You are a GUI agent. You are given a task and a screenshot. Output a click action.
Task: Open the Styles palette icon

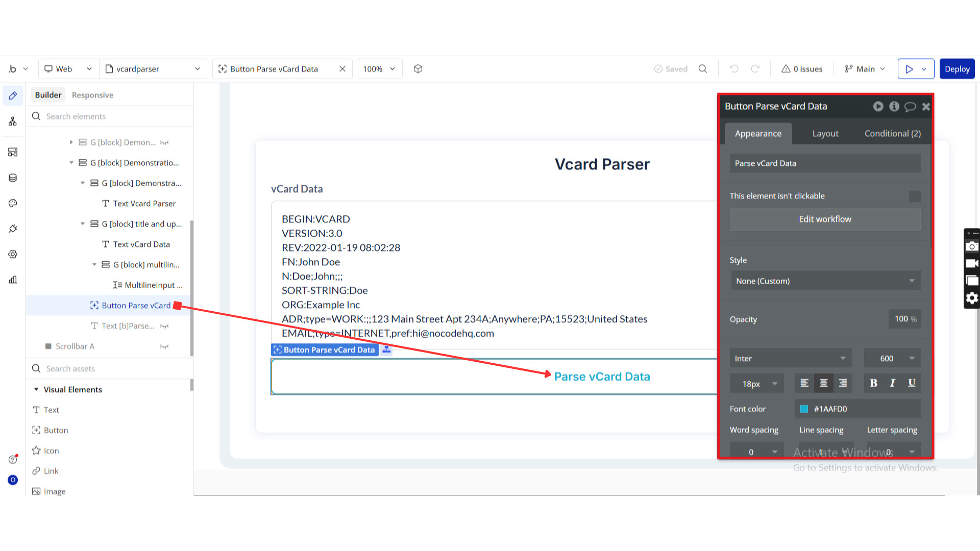click(x=13, y=203)
